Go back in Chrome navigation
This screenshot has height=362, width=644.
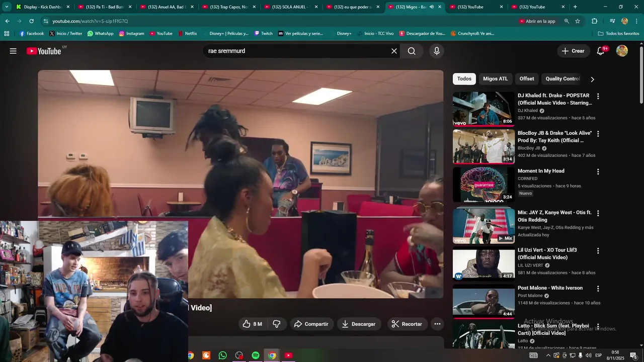click(x=7, y=21)
